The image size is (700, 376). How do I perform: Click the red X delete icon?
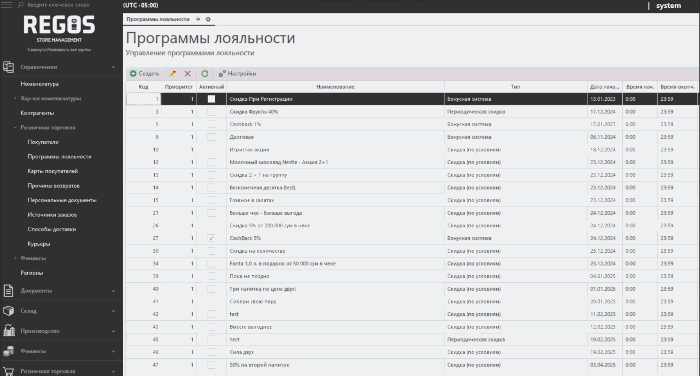coord(188,74)
